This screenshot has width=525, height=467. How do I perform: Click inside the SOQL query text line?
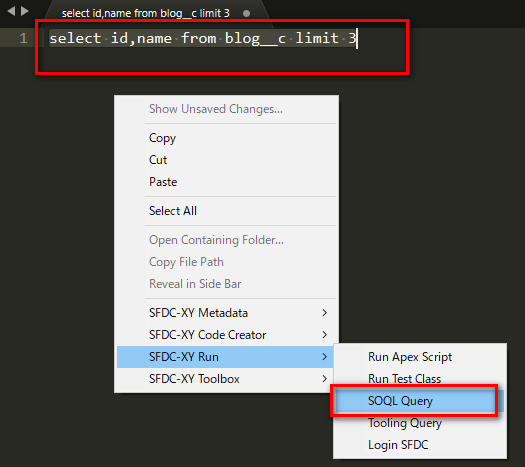tap(203, 38)
